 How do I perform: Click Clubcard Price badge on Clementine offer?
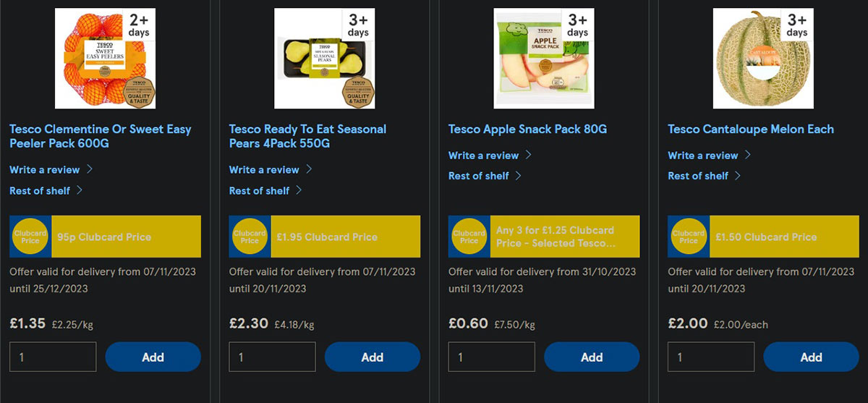pos(30,237)
